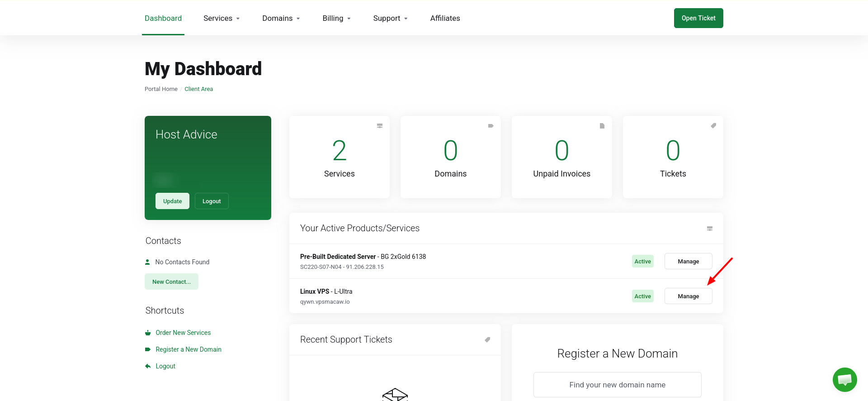Expand the Services dropdown menu
Image resolution: width=868 pixels, height=401 pixels.
(222, 18)
